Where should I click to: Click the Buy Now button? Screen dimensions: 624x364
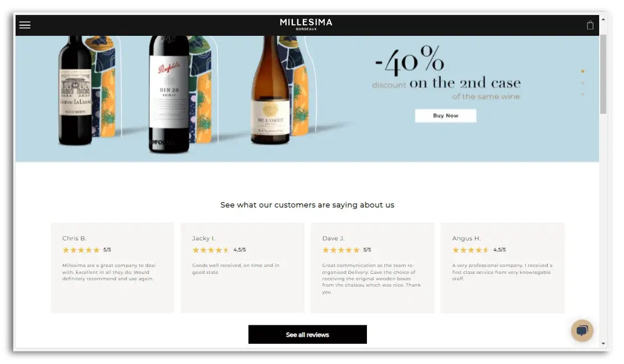click(x=445, y=116)
